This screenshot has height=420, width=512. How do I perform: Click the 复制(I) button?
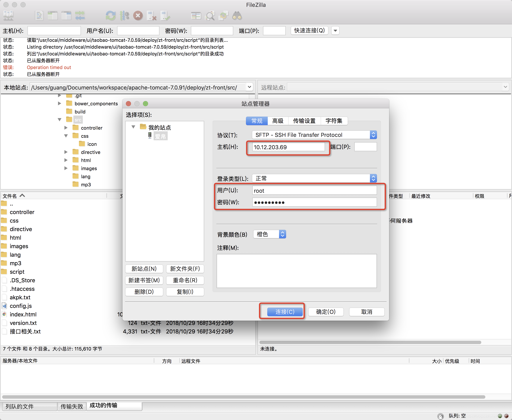click(185, 292)
